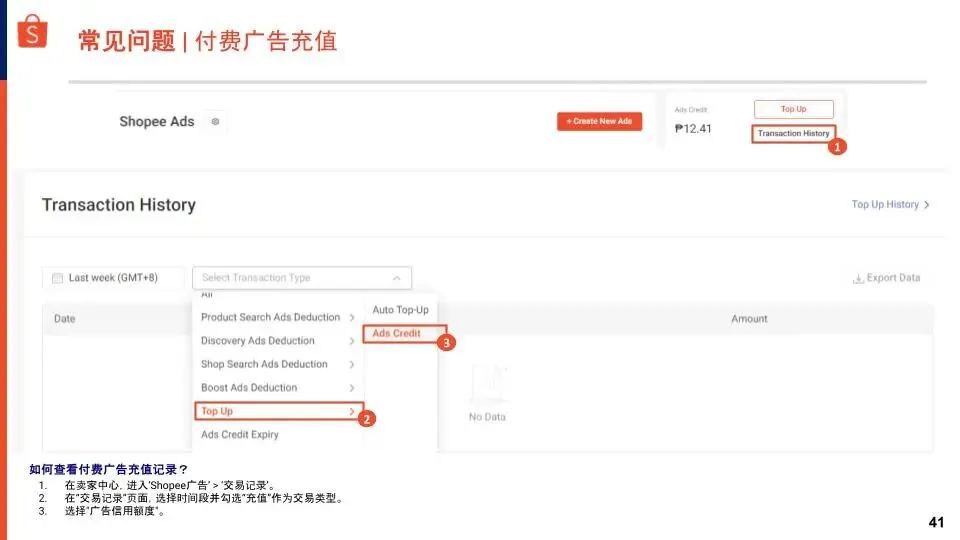Open the Top Up History link

[x=890, y=204]
